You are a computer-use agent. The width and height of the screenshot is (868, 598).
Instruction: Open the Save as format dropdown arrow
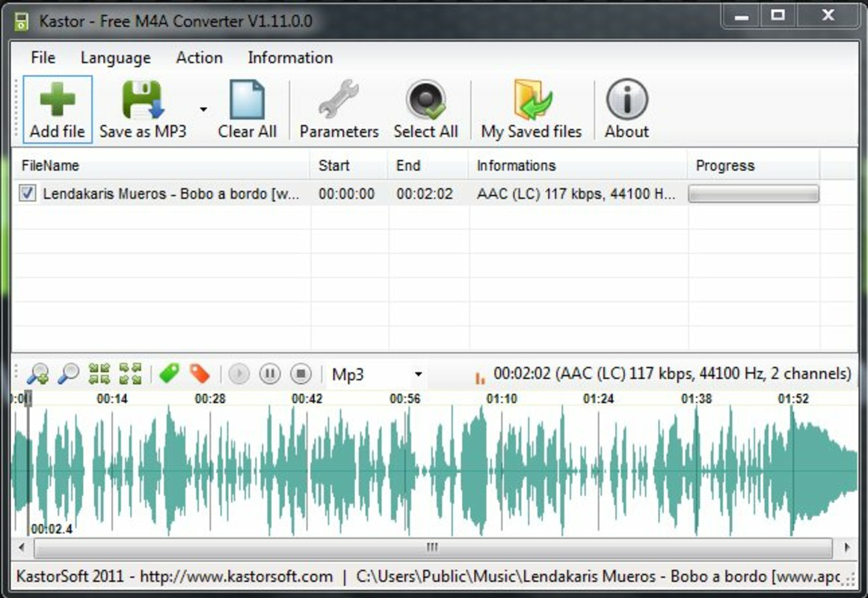pos(203,109)
